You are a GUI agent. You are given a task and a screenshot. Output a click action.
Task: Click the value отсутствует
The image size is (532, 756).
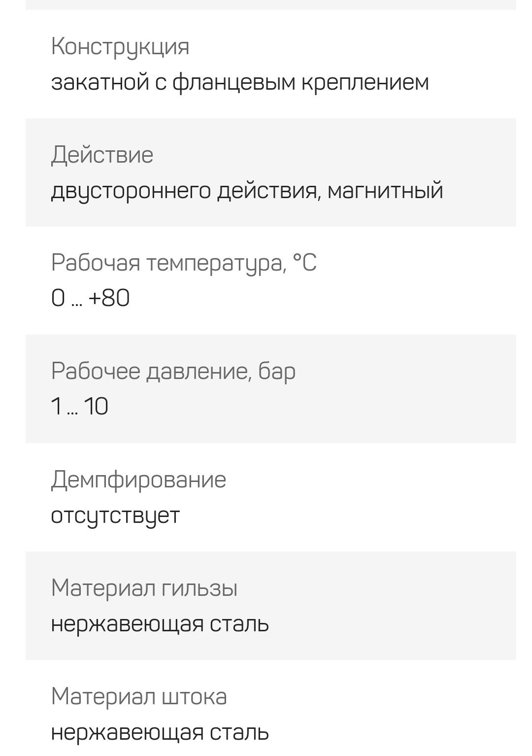click(115, 516)
